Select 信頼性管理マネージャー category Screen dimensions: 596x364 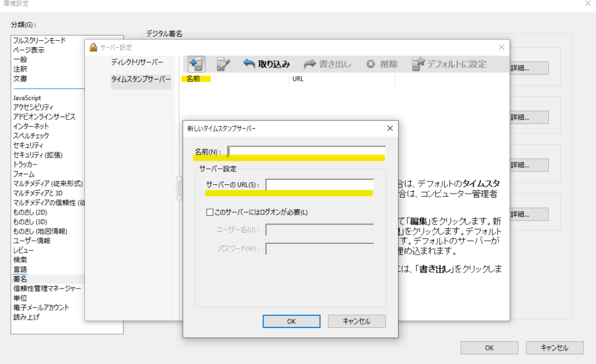tap(47, 288)
